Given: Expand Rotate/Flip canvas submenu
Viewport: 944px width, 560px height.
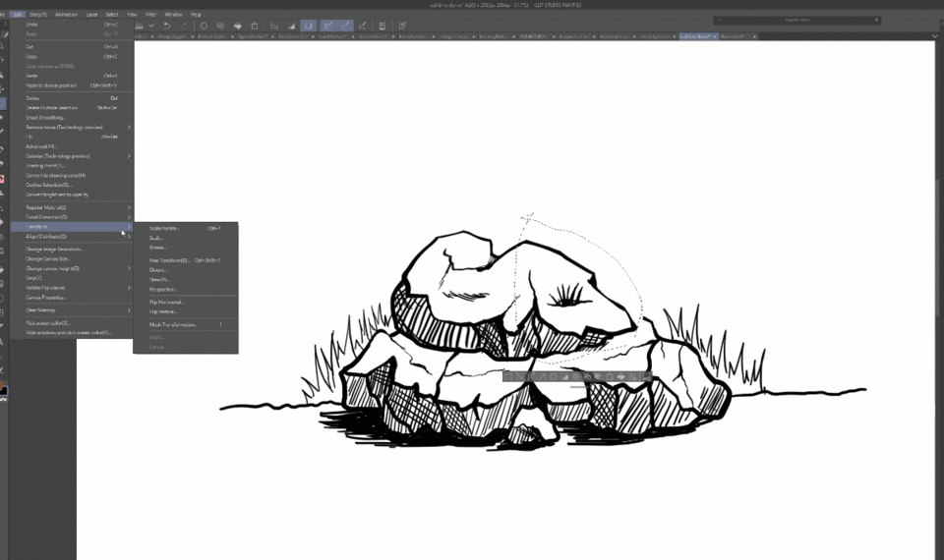Looking at the screenshot, I should coord(72,288).
